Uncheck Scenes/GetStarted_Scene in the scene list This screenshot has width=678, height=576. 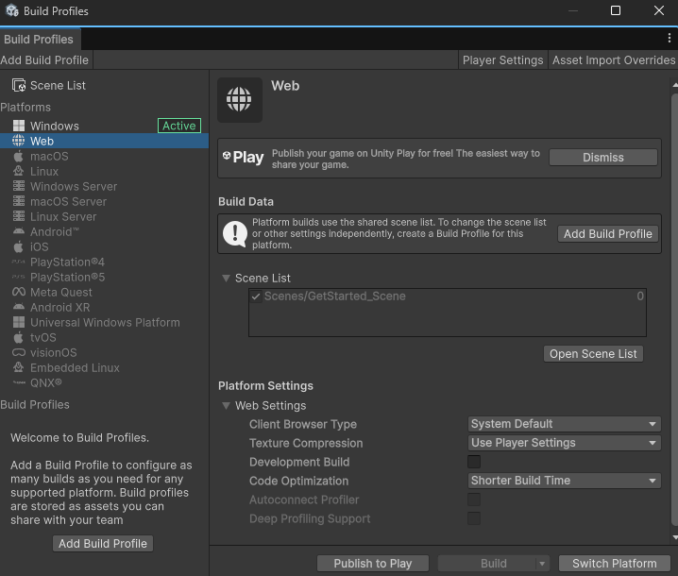pyautogui.click(x=257, y=297)
